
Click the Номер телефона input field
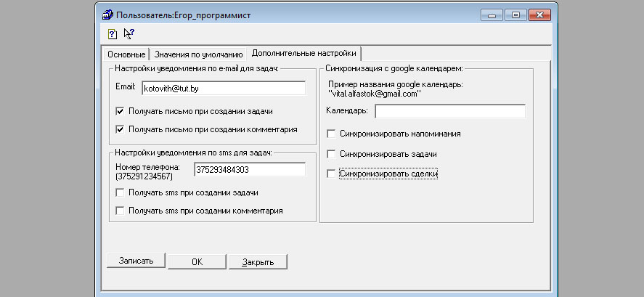249,169
